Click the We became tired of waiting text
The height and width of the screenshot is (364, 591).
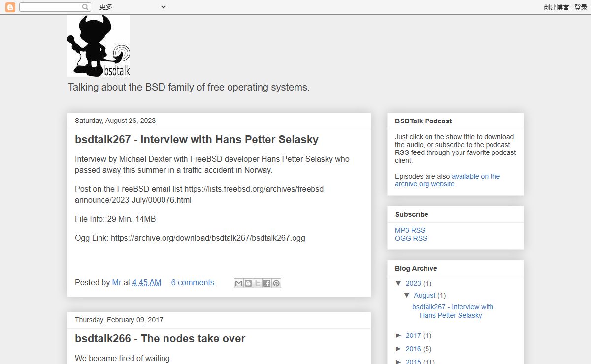[x=123, y=358]
